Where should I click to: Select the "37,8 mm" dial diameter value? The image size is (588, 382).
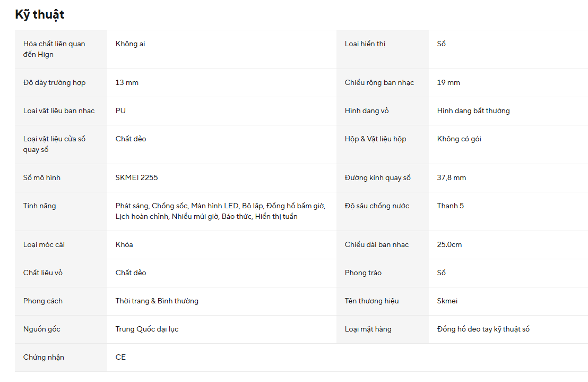point(452,177)
